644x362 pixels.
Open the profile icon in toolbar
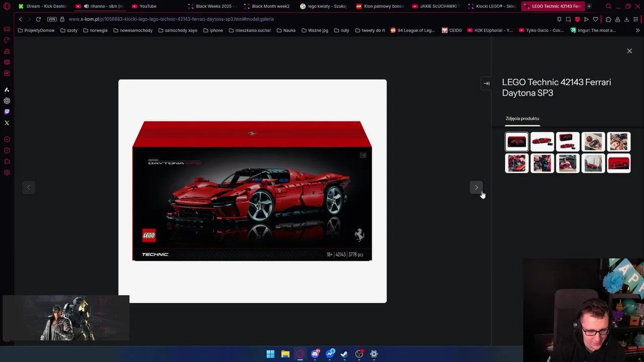617,19
